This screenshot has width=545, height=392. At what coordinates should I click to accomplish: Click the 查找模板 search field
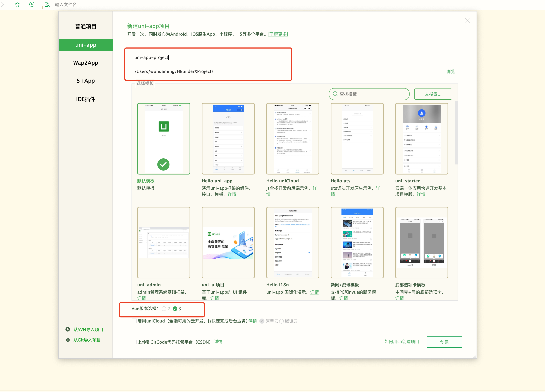369,94
